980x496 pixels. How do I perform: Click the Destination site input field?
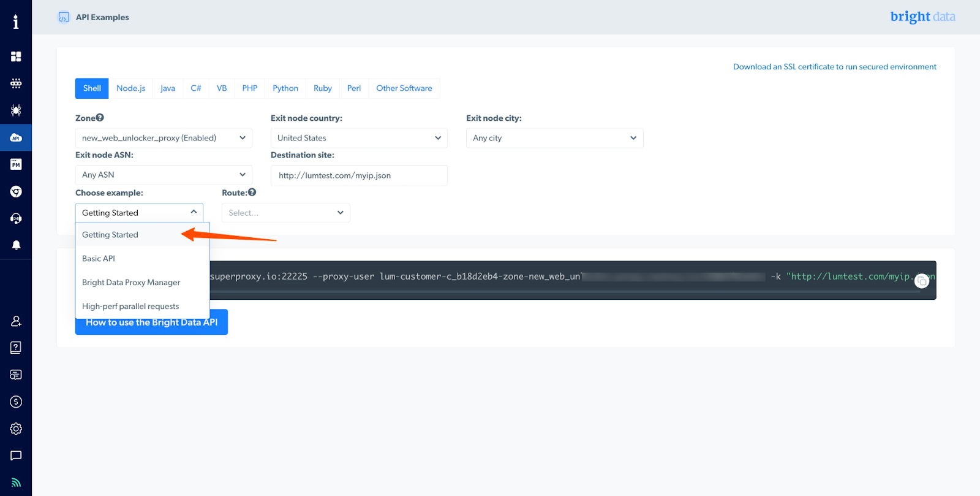pyautogui.click(x=359, y=175)
